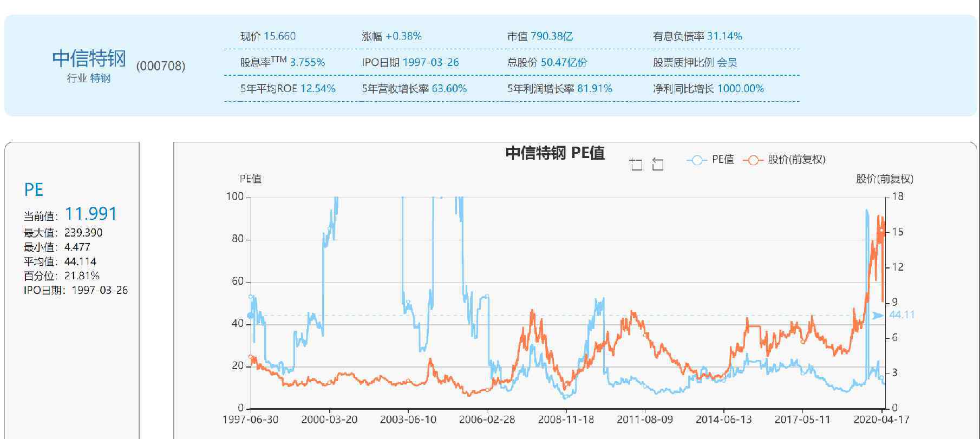Click the 市值 790.38亿 figure
Image resolution: width=980 pixels, height=439 pixels.
click(551, 36)
